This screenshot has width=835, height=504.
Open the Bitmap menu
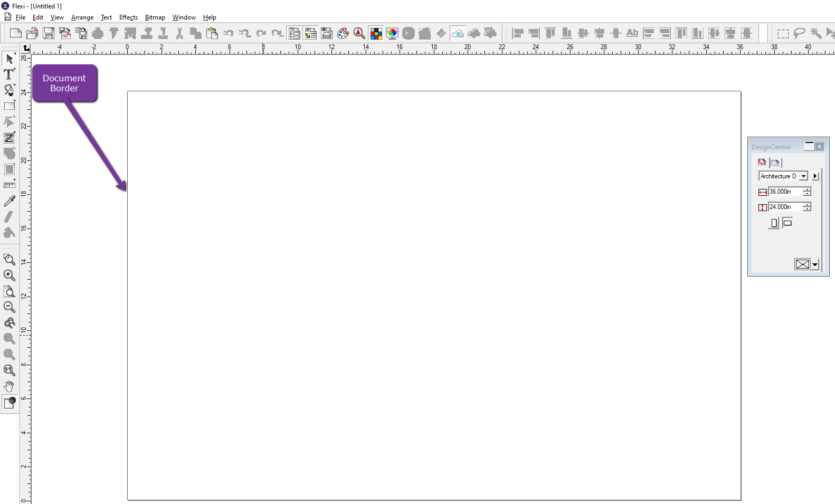click(x=155, y=17)
